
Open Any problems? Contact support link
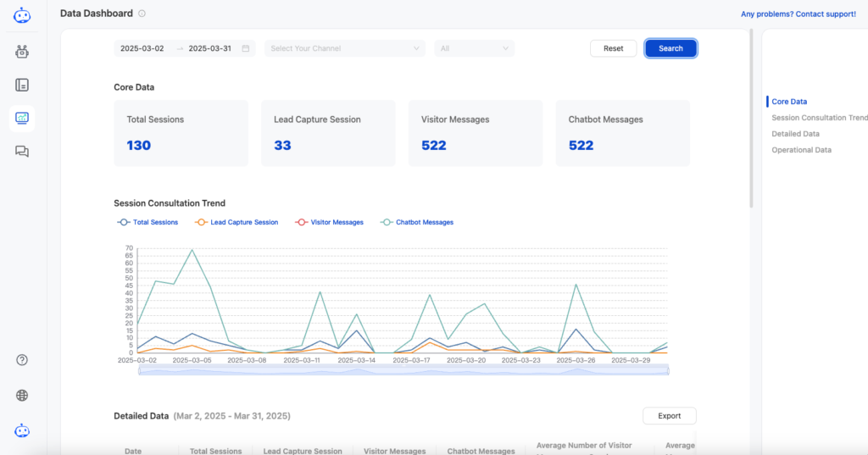tap(798, 14)
